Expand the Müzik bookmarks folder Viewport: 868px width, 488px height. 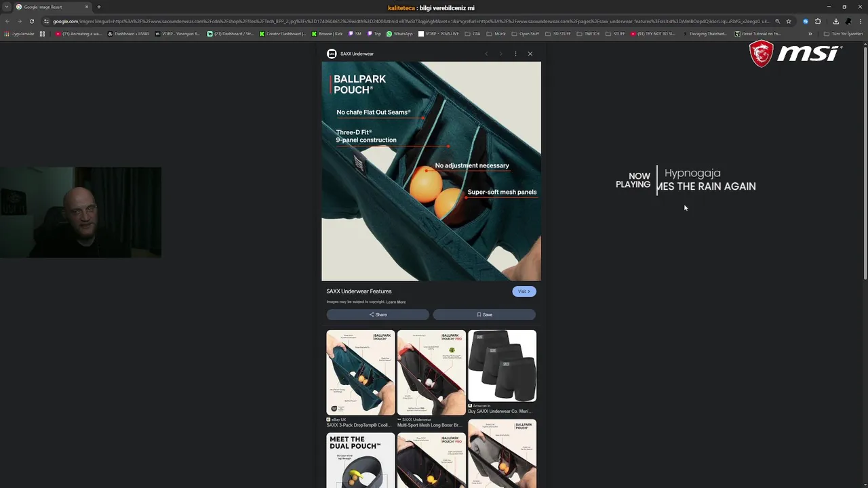[497, 34]
